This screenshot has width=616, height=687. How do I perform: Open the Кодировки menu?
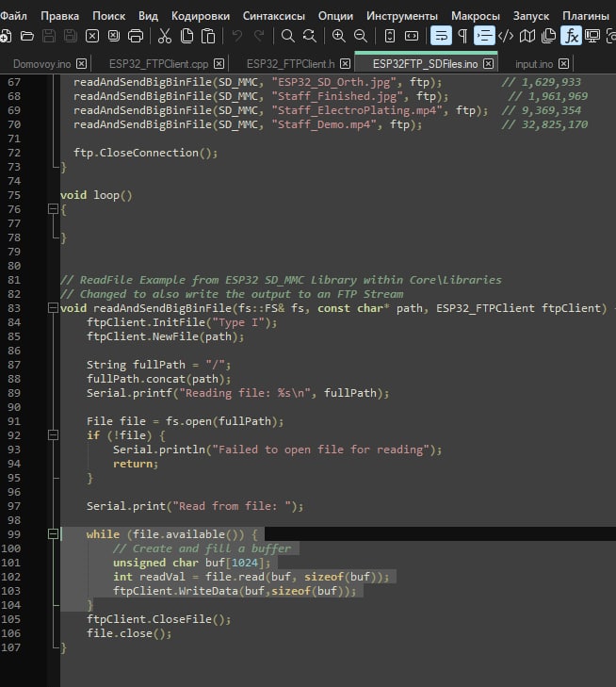click(200, 16)
